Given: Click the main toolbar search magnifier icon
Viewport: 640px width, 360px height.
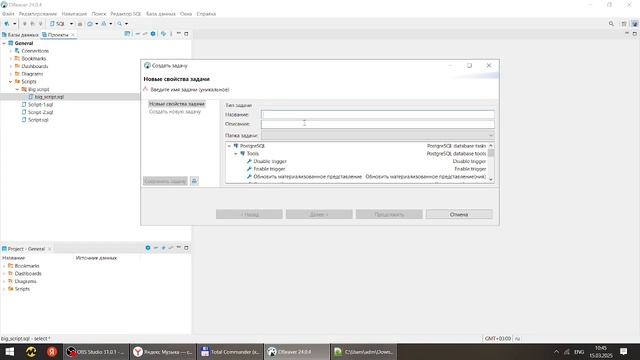Looking at the screenshot, I should click(x=120, y=24).
